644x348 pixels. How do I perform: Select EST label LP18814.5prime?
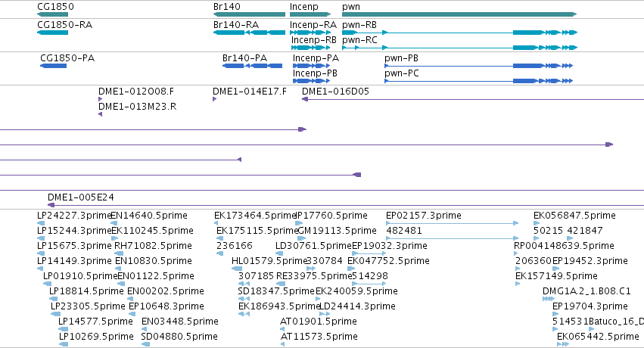(86, 291)
